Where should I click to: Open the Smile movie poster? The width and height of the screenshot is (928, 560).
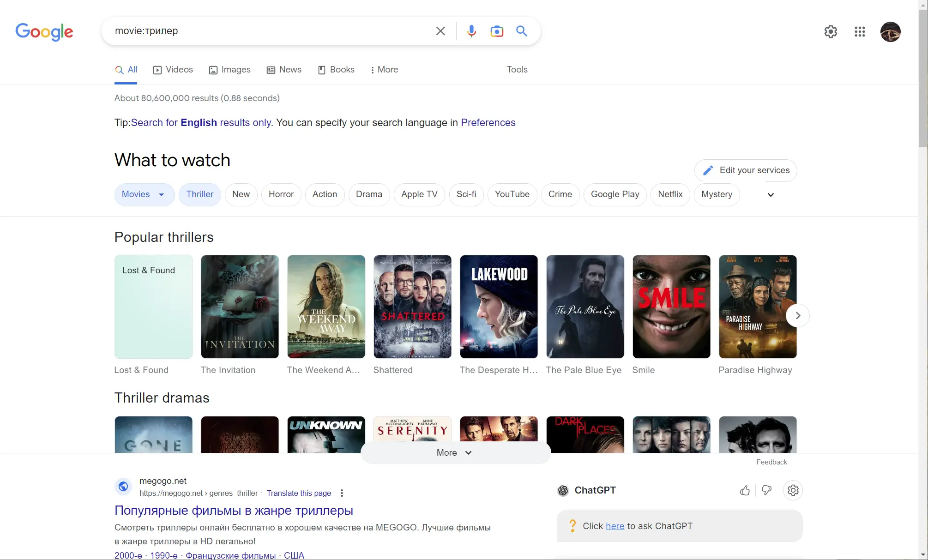click(x=671, y=307)
